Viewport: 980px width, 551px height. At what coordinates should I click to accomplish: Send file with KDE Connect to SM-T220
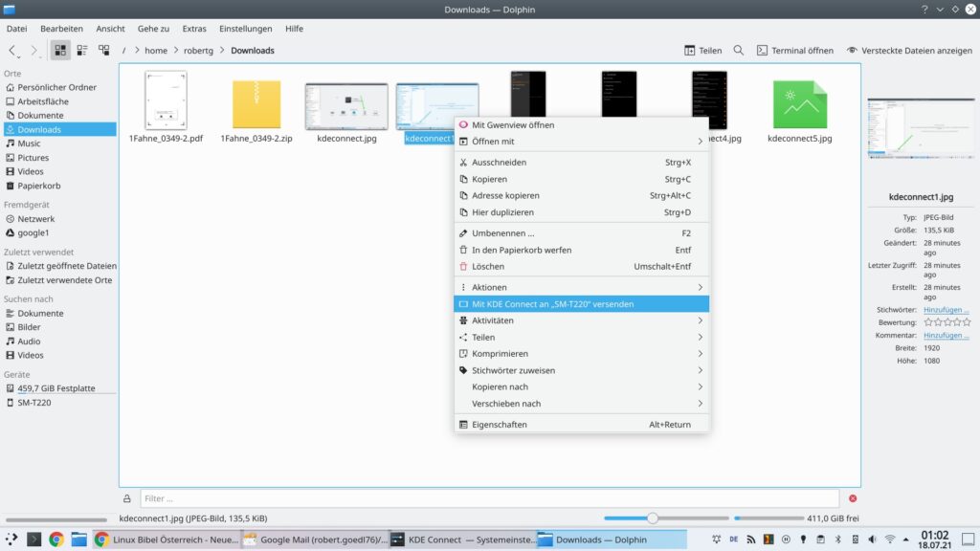tap(581, 304)
